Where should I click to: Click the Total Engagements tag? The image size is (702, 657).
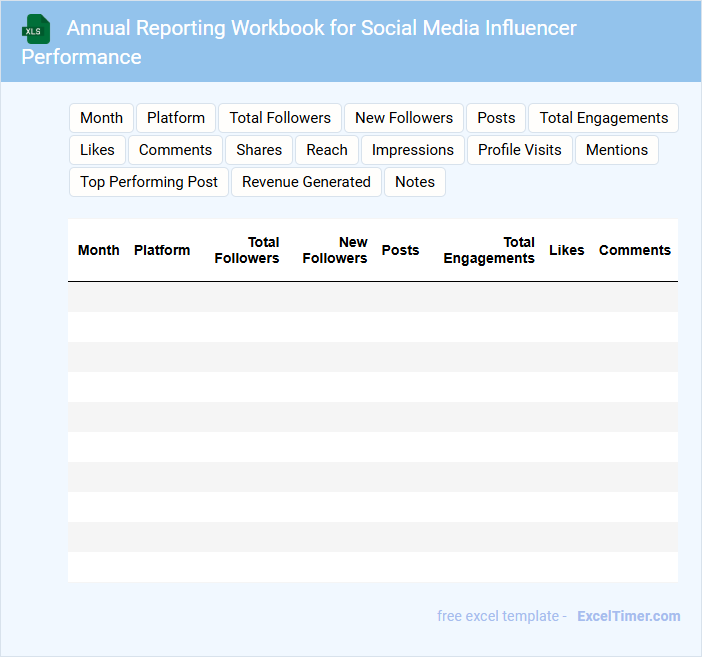(603, 118)
